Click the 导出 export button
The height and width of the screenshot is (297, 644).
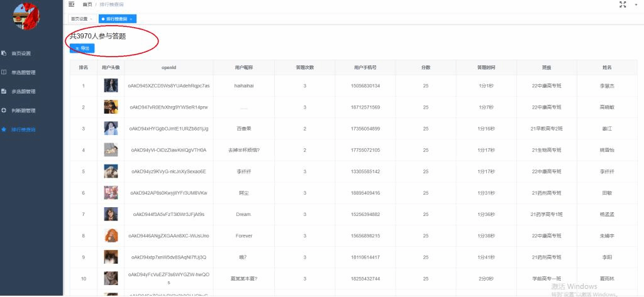coord(82,48)
